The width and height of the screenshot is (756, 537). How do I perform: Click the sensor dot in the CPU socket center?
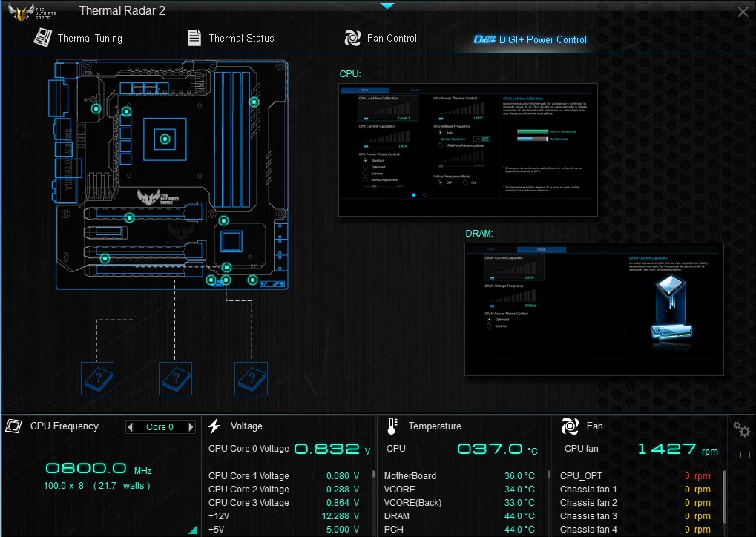165,139
